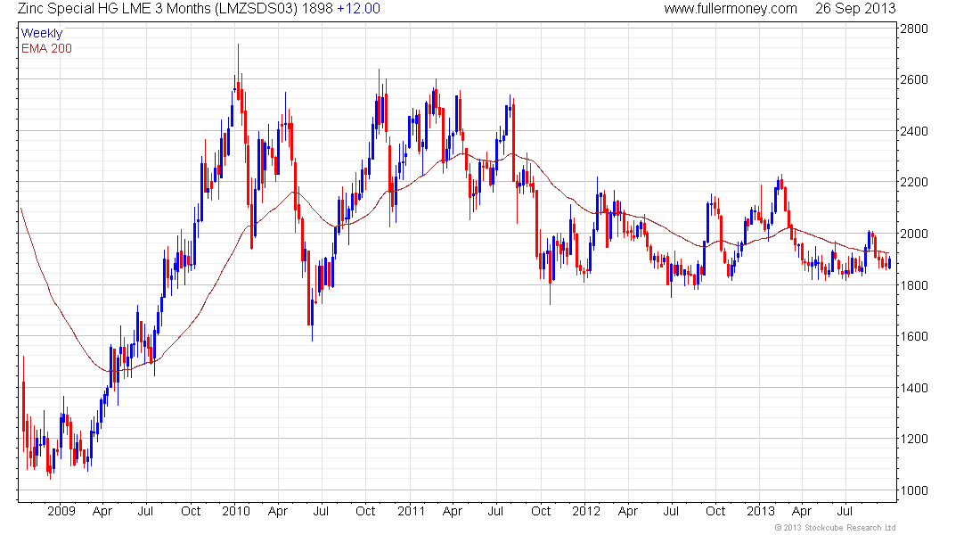Click the '2010' time axis label

pos(235,511)
